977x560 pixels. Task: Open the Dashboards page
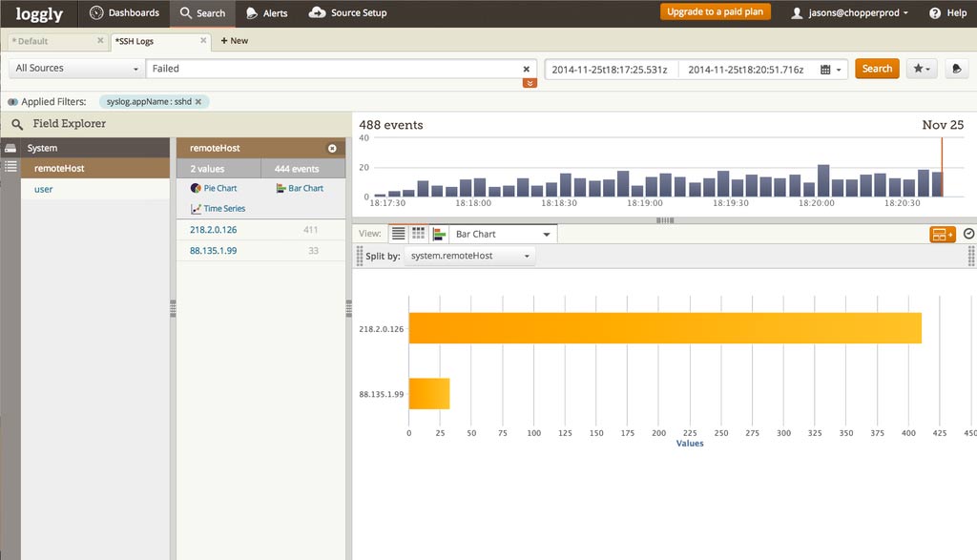coord(124,13)
